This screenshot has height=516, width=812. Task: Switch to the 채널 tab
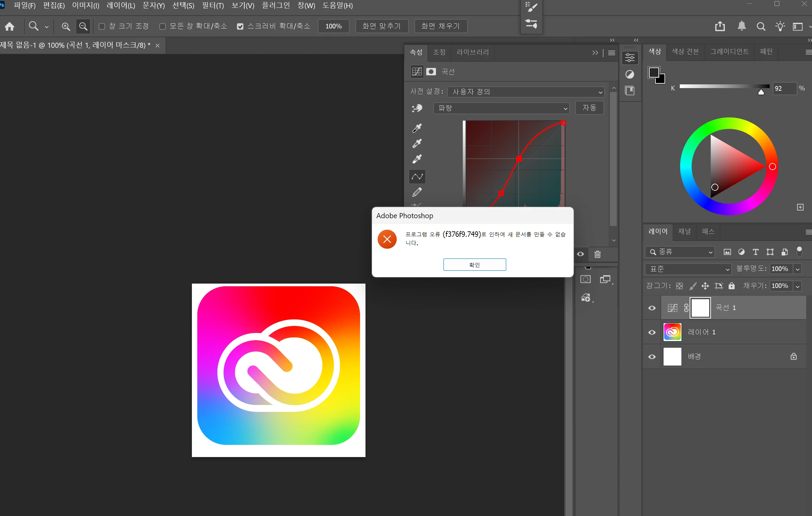[x=684, y=231]
